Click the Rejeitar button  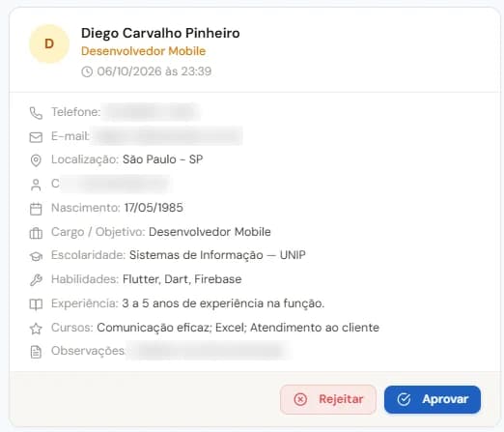(x=328, y=399)
